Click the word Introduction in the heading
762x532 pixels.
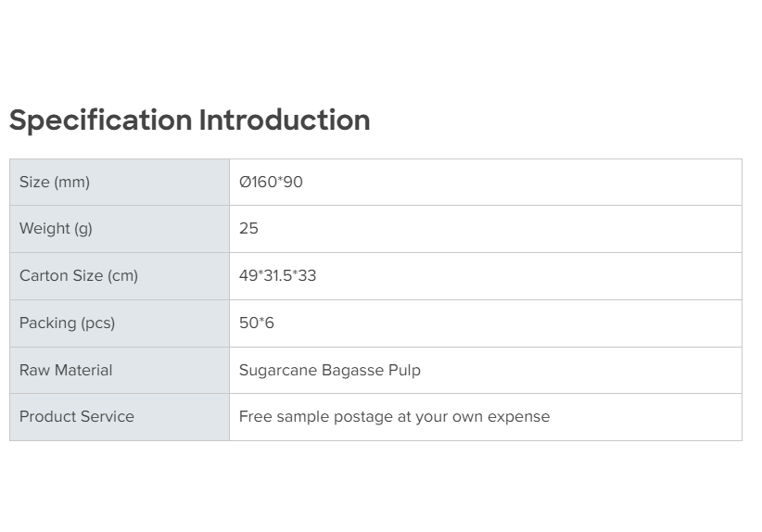[284, 120]
